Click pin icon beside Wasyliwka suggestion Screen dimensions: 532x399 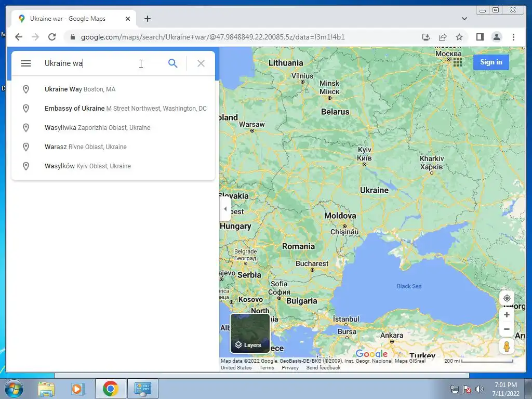[x=26, y=128]
